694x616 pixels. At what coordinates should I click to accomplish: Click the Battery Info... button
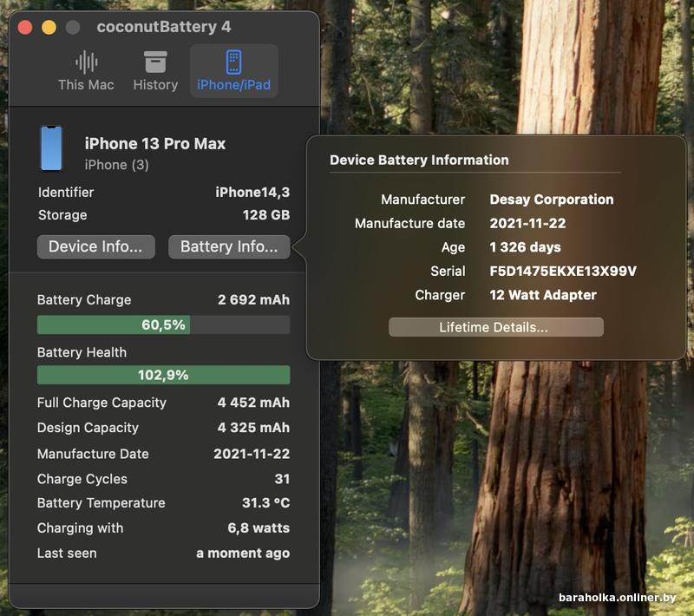coord(229,246)
